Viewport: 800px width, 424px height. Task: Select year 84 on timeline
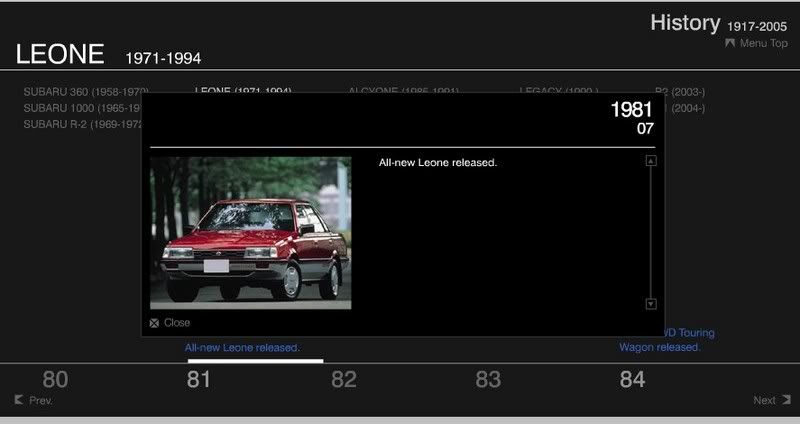tap(633, 380)
